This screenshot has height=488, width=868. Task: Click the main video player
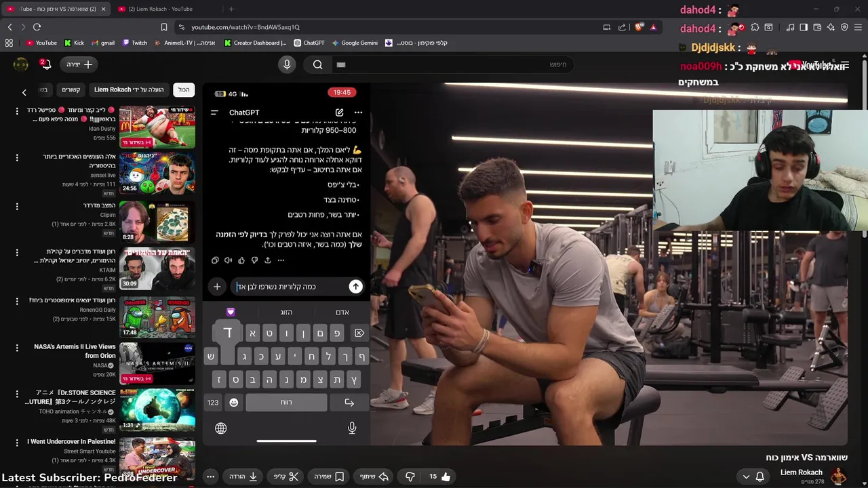[525, 264]
